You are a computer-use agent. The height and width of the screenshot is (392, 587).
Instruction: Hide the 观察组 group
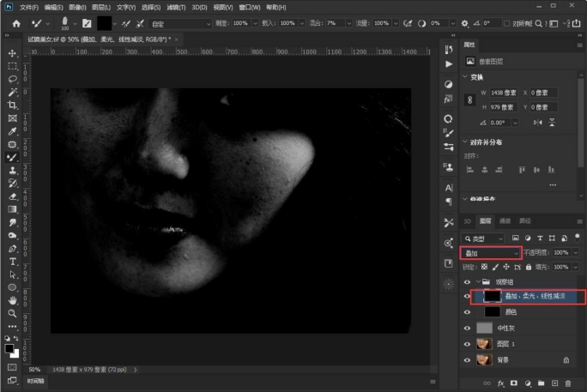[x=467, y=281]
